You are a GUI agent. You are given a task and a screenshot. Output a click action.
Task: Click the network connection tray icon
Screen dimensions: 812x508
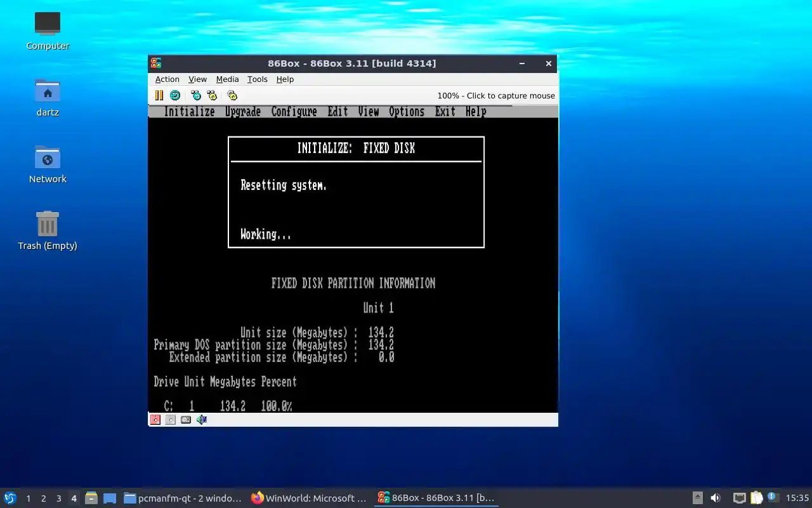tap(740, 498)
